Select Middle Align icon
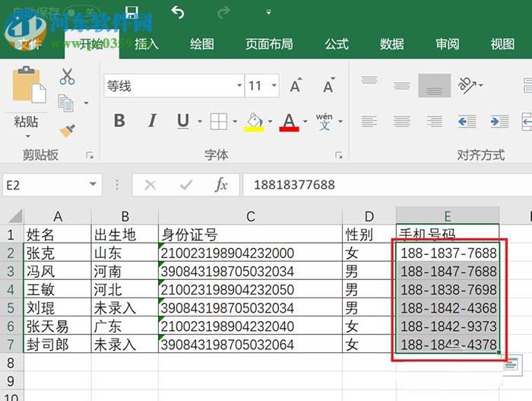The image size is (532, 401). [402, 86]
